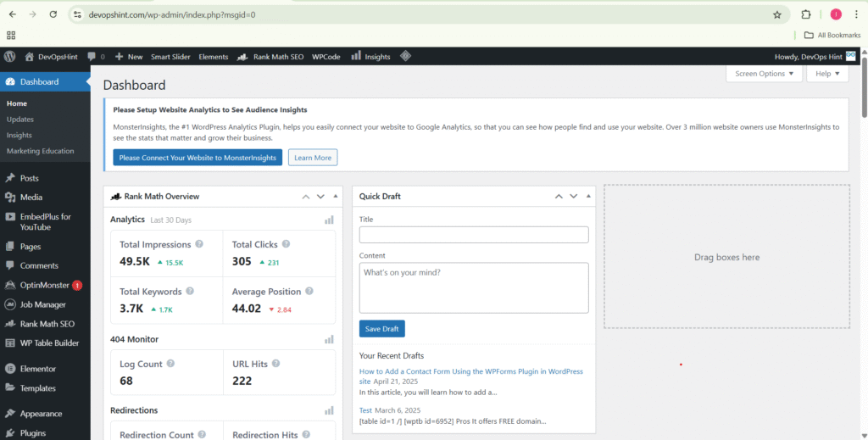Open Insights submenu in the sidebar
This screenshot has width=868, height=440.
tap(19, 135)
